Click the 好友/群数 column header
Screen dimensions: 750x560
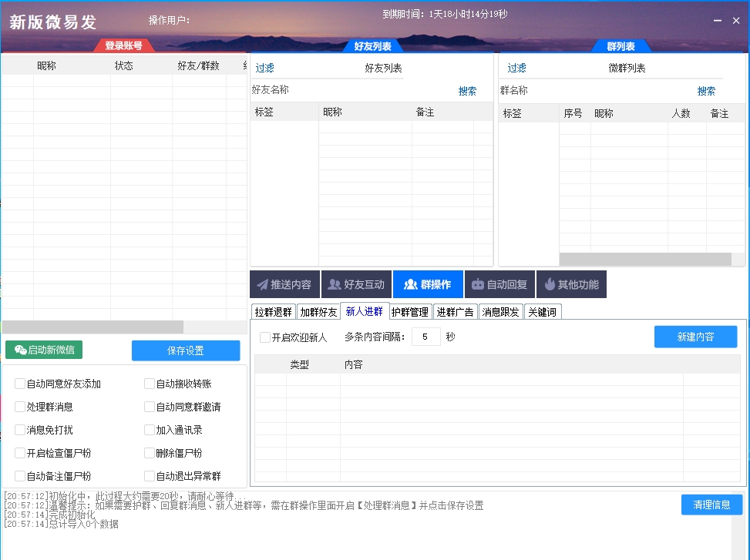(x=199, y=65)
